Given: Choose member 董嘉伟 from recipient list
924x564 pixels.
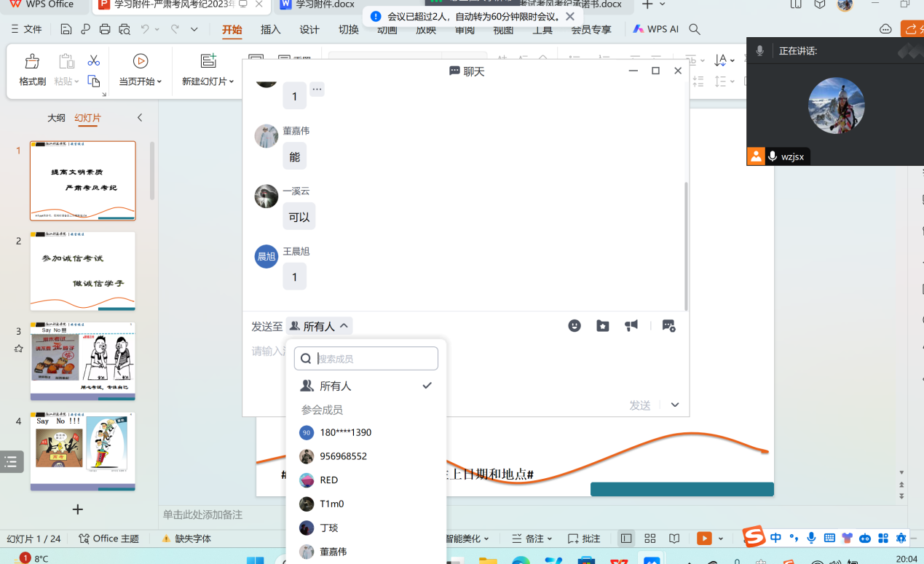Looking at the screenshot, I should pos(333,552).
